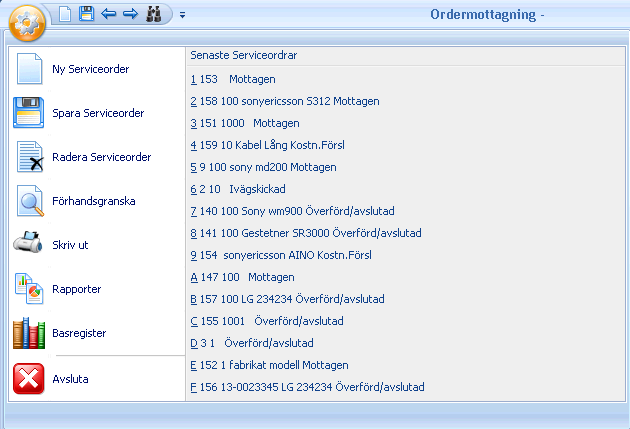Click the binoculars search icon
The image size is (630, 429).
154,14
